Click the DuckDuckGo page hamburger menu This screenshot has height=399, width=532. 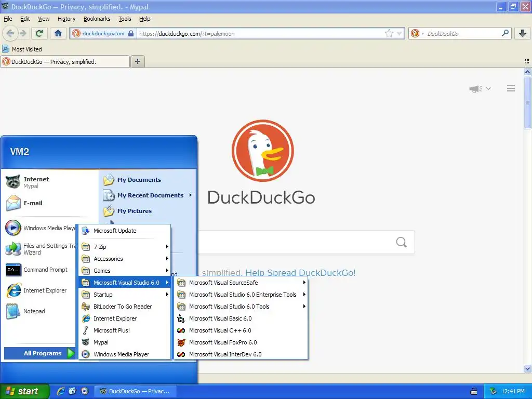pyautogui.click(x=511, y=88)
